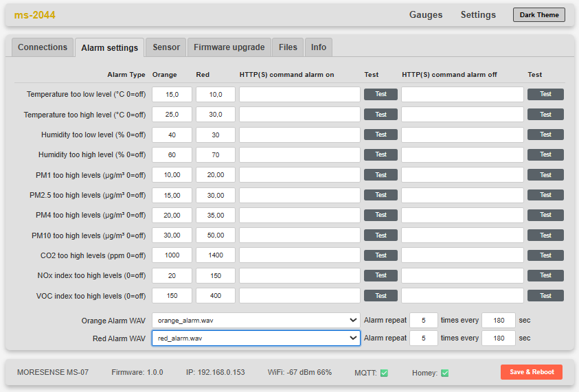Edit Orange value for PM2.5 too high

point(172,195)
